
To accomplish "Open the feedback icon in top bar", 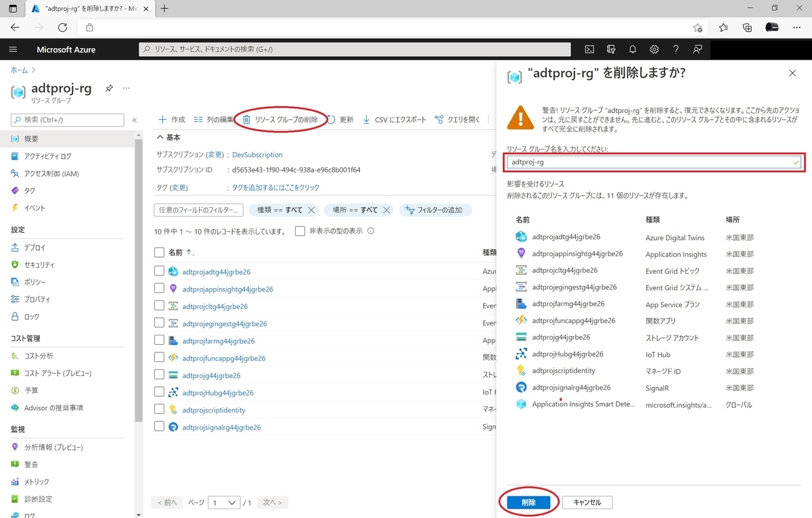I will [x=697, y=49].
